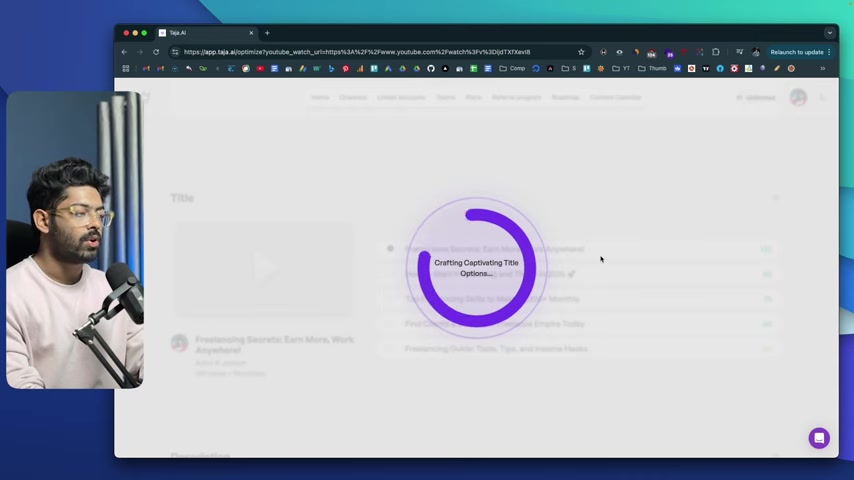Open the apps grid bookmark icon
The image size is (854, 480).
coord(126,69)
